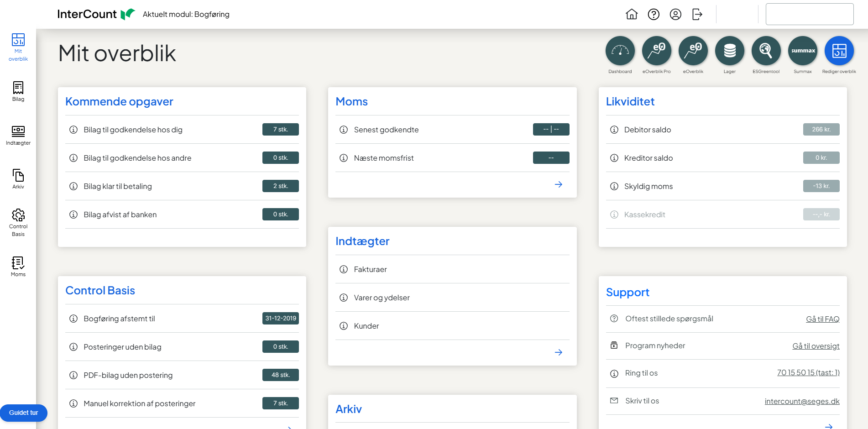
Task: Open help question mark icon in header
Action: pos(654,14)
